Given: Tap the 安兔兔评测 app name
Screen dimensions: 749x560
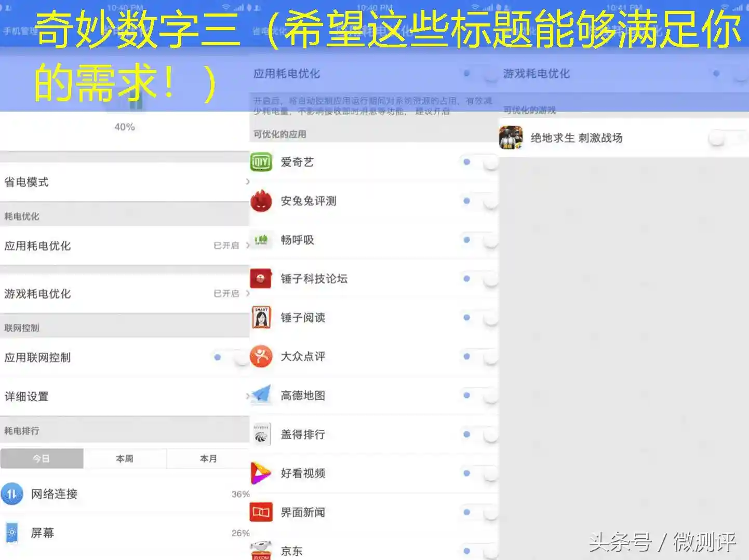Looking at the screenshot, I should (309, 201).
